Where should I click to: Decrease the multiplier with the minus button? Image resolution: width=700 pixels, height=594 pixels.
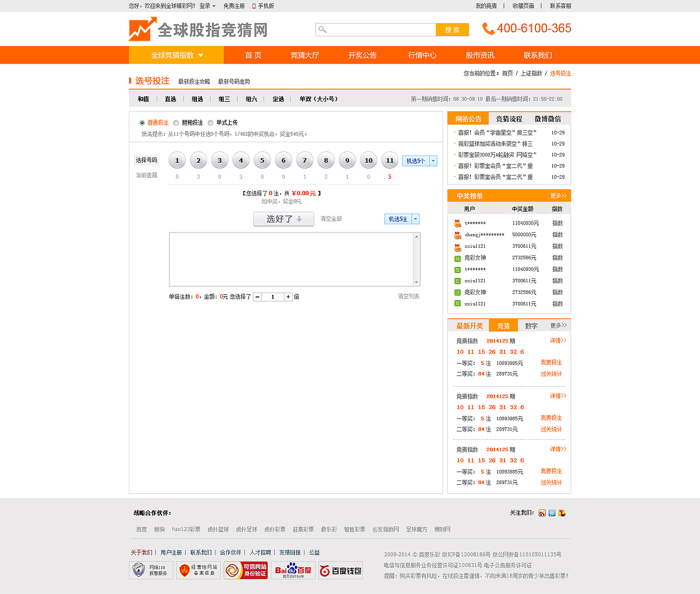pos(257,297)
